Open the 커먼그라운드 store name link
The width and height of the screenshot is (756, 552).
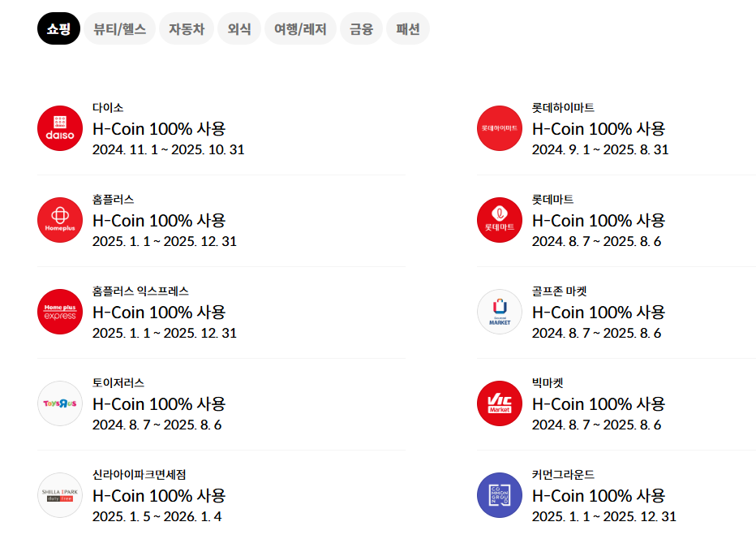(x=563, y=475)
